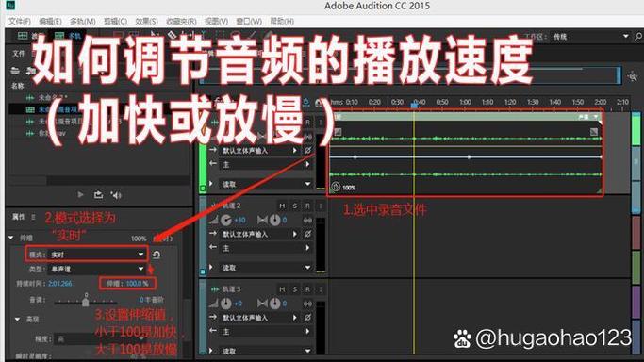Open the 类型 type dropdown showing 单声道
The image size is (644, 362).
tap(97, 270)
